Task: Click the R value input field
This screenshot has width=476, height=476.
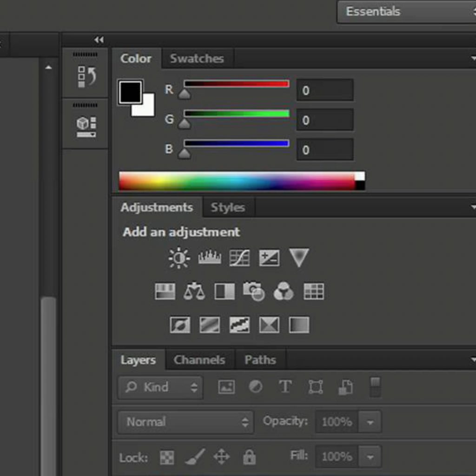Action: pyautogui.click(x=324, y=90)
